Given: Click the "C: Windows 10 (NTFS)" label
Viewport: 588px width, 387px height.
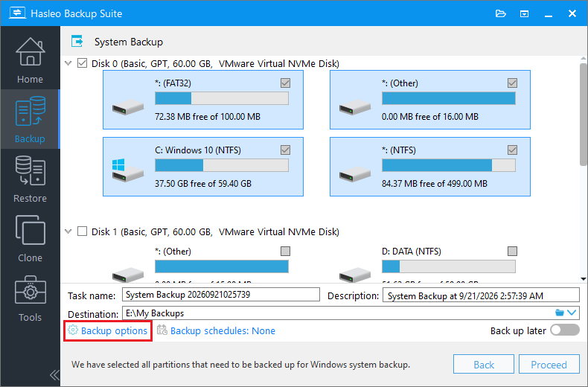Looking at the screenshot, I should [x=198, y=150].
